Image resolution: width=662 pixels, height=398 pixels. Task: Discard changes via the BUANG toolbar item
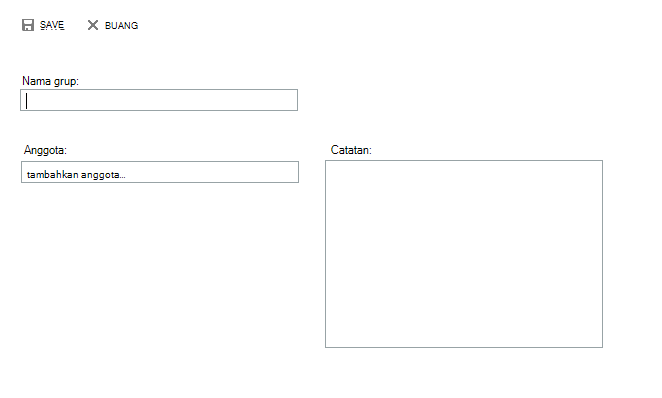coord(113,25)
